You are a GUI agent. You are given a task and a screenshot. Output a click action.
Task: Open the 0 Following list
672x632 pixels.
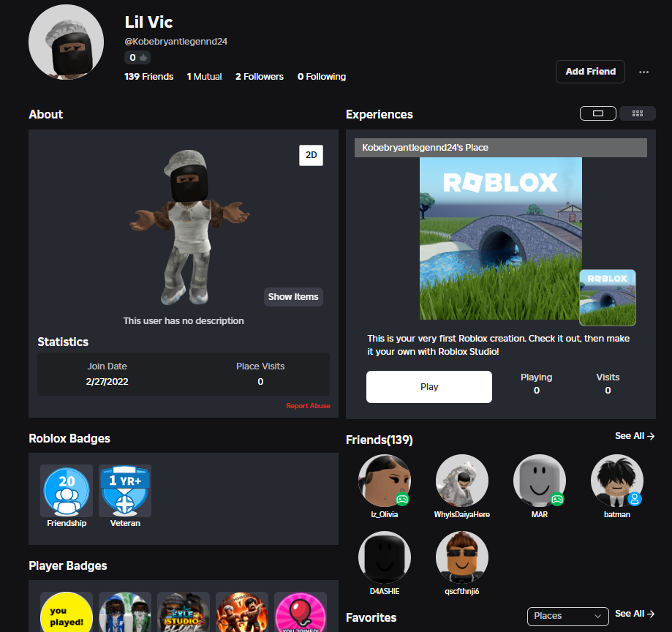coord(322,77)
